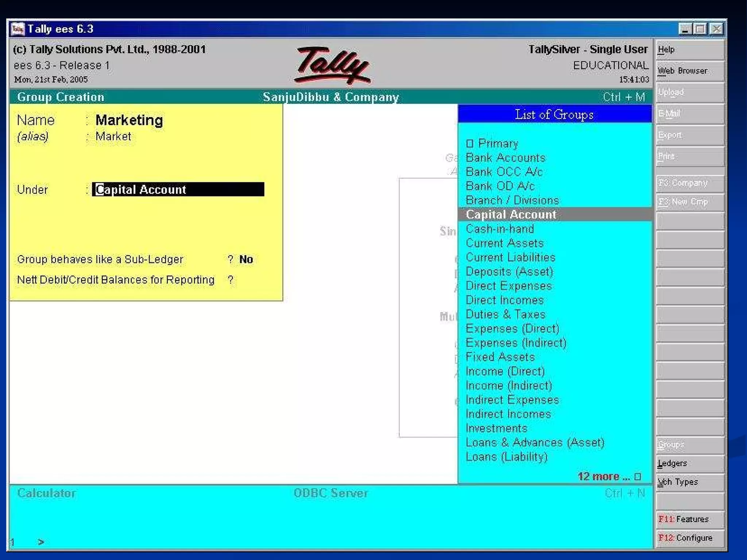Click the alias field Market
Image resolution: width=747 pixels, height=560 pixels.
coord(113,136)
